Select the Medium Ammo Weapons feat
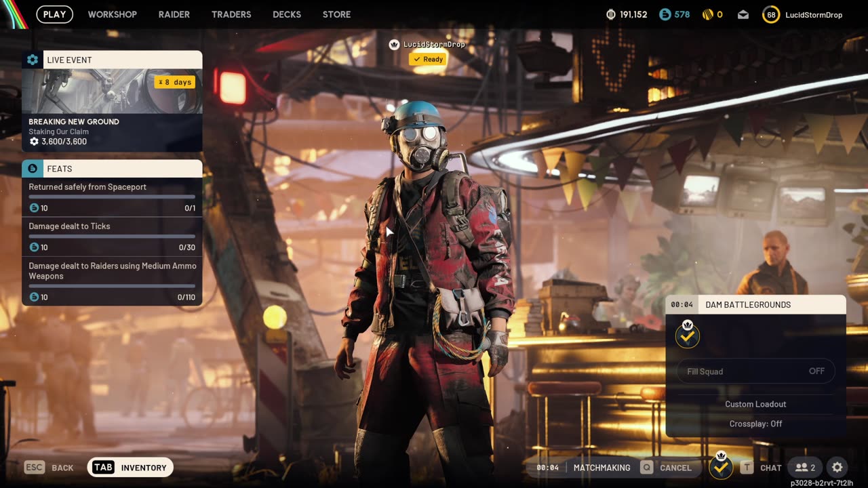The height and width of the screenshot is (488, 868). click(112, 281)
